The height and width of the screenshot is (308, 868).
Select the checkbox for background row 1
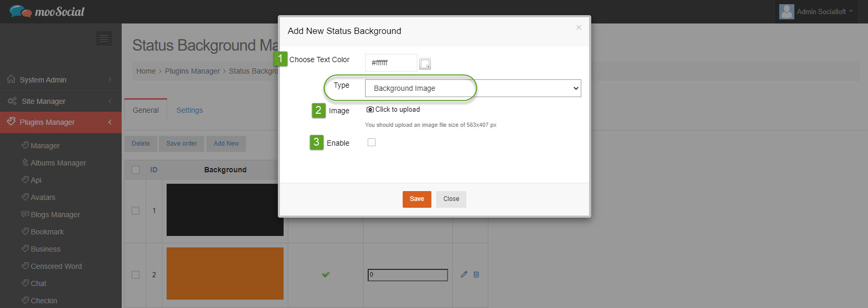[x=136, y=211]
